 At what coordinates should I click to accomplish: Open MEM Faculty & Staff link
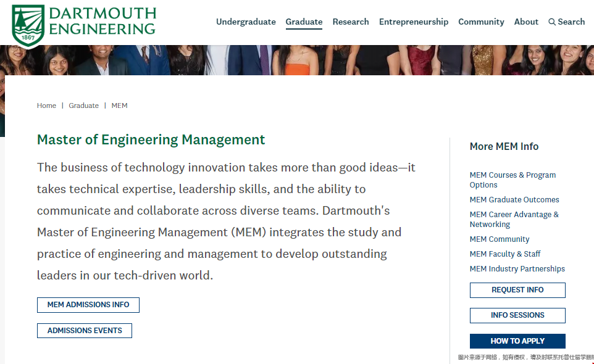click(505, 254)
